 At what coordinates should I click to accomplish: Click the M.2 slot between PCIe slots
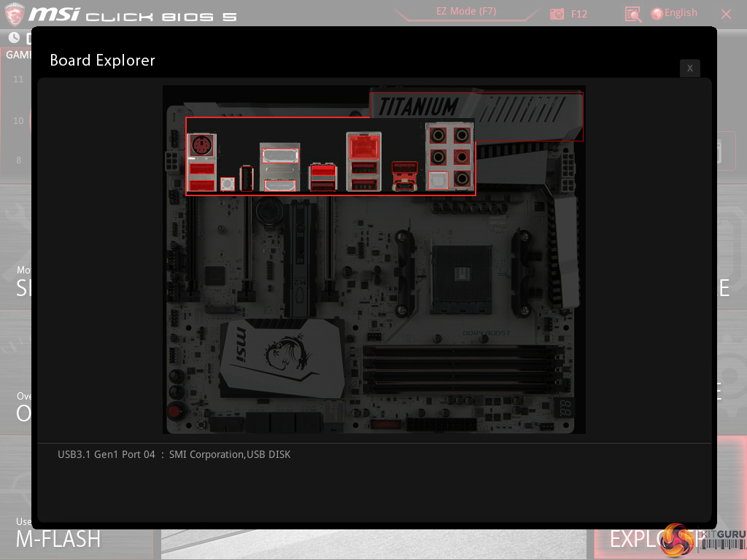[x=301, y=260]
